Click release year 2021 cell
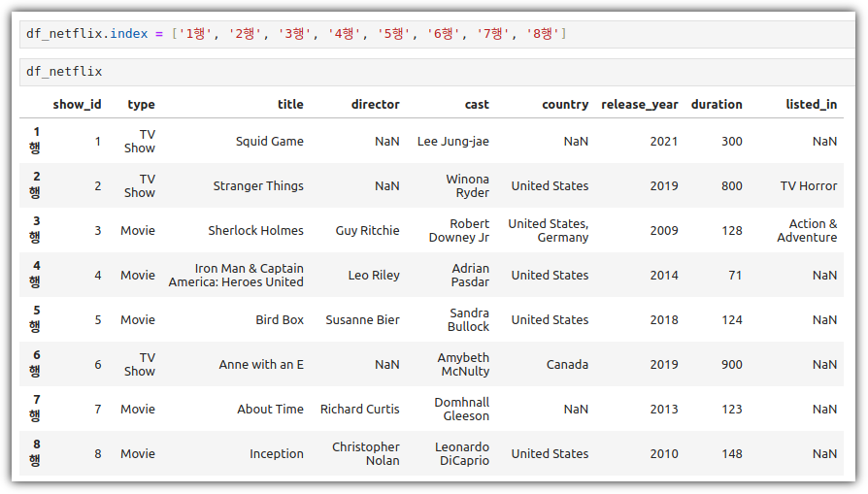Viewport: 868px width, 494px height. pos(664,142)
